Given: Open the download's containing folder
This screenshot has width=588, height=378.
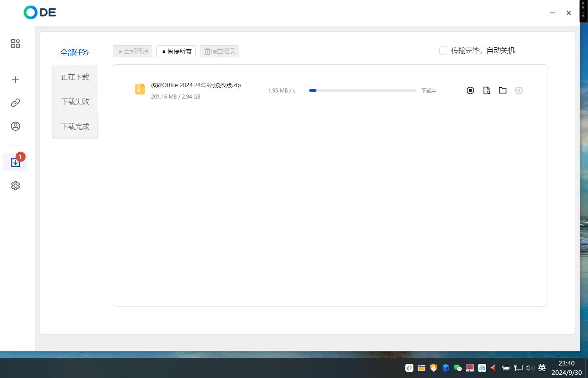Looking at the screenshot, I should pyautogui.click(x=503, y=90).
